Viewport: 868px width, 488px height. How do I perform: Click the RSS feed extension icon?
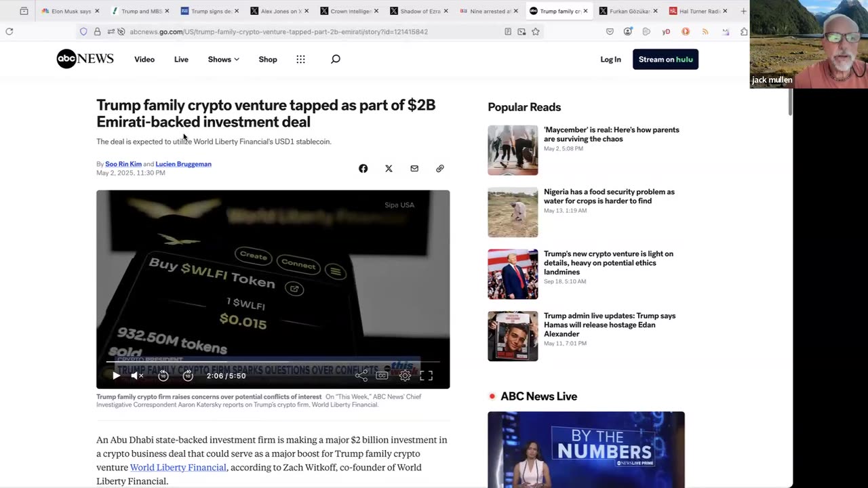[705, 31]
